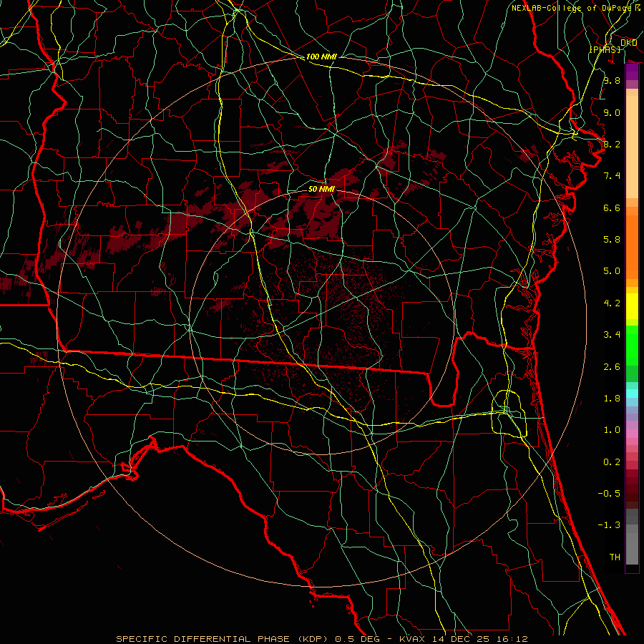The width and height of the screenshot is (644, 644).
Task: Select the 7.4 color scale value
Action: coord(612,176)
